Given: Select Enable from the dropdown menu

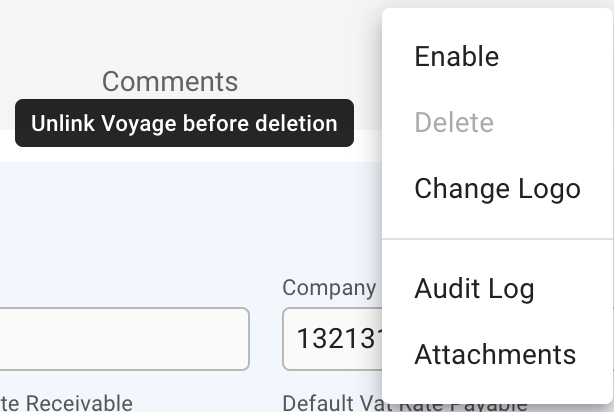Looking at the screenshot, I should [456, 57].
